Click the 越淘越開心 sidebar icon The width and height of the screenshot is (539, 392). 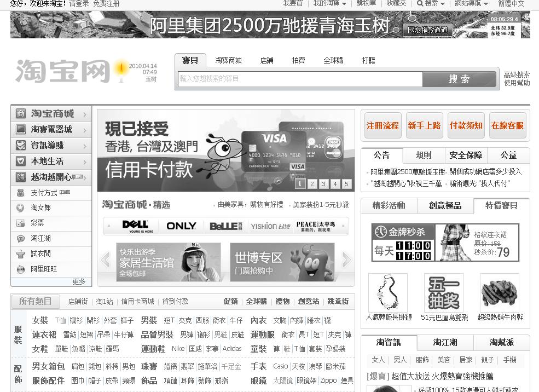tap(21, 177)
